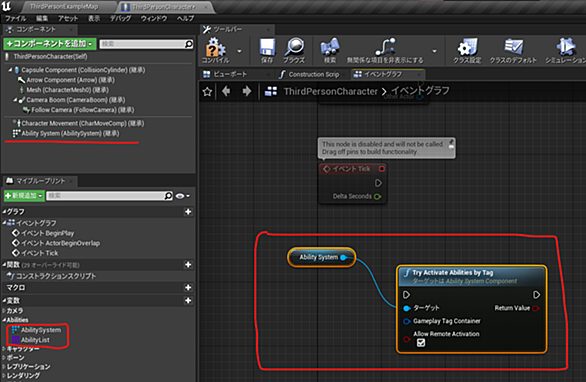This screenshot has width=586, height=382.
Task: Toggle Allow Remote Activation checkbox
Action: coord(421,342)
